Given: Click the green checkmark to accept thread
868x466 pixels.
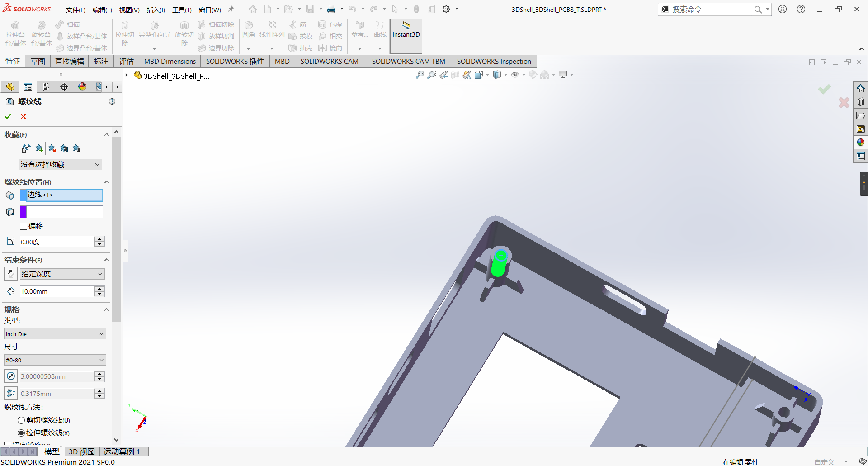Looking at the screenshot, I should pos(8,116).
